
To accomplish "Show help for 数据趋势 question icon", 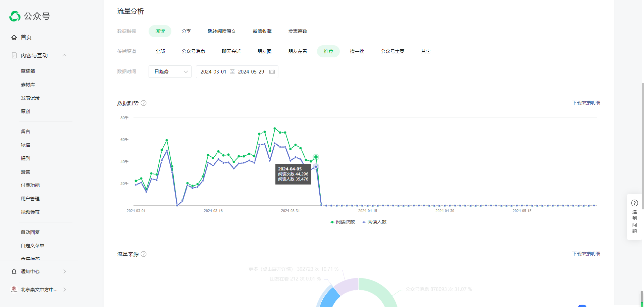I will (144, 103).
